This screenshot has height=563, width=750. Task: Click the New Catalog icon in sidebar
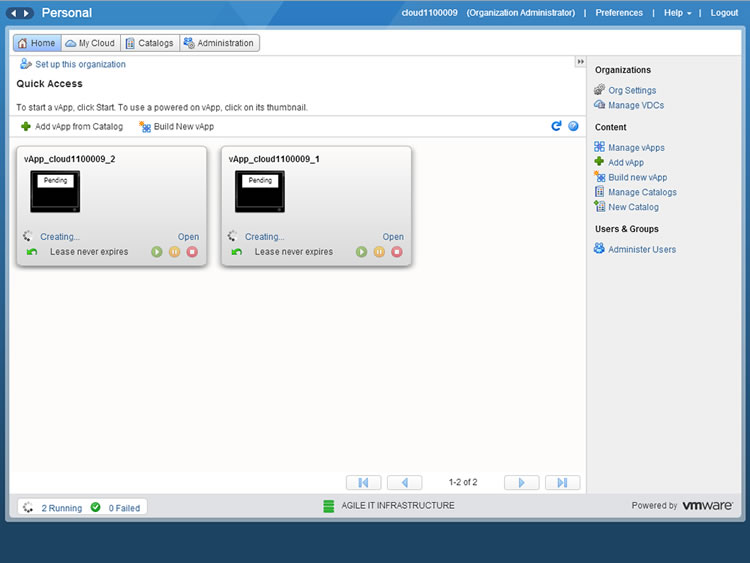[x=599, y=206]
